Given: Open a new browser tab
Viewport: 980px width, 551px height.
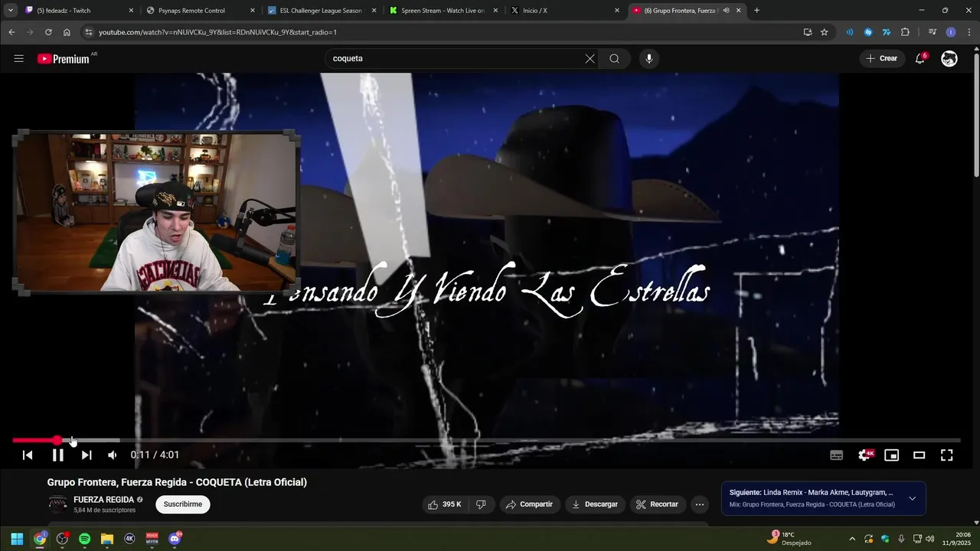Looking at the screenshot, I should coord(756,11).
